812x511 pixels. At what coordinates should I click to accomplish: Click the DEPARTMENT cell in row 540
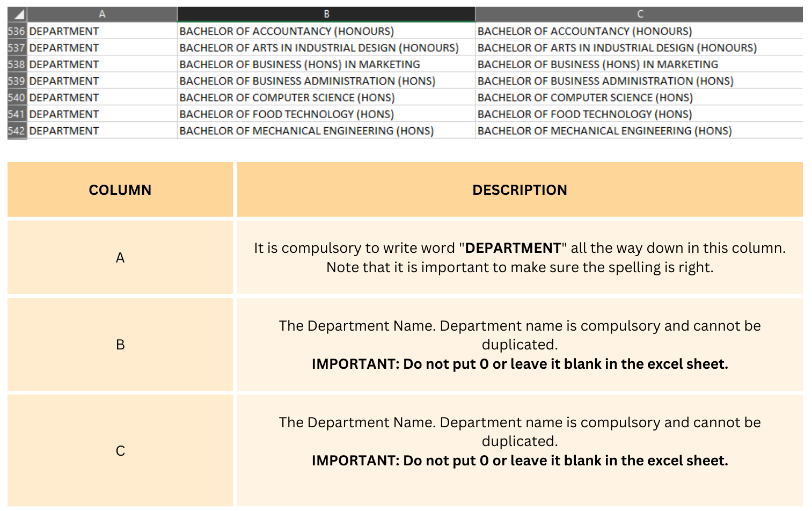pos(64,98)
